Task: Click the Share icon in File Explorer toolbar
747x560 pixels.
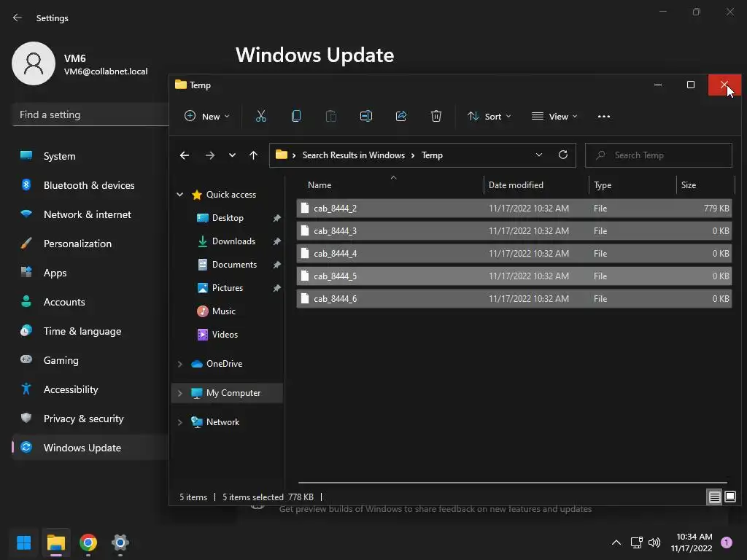Action: click(401, 116)
